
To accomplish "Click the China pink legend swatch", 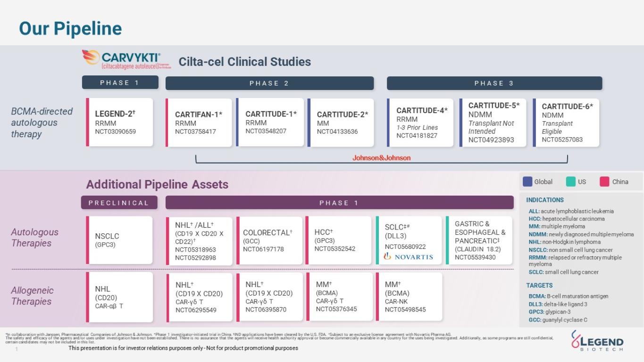I will pyautogui.click(x=604, y=181).
